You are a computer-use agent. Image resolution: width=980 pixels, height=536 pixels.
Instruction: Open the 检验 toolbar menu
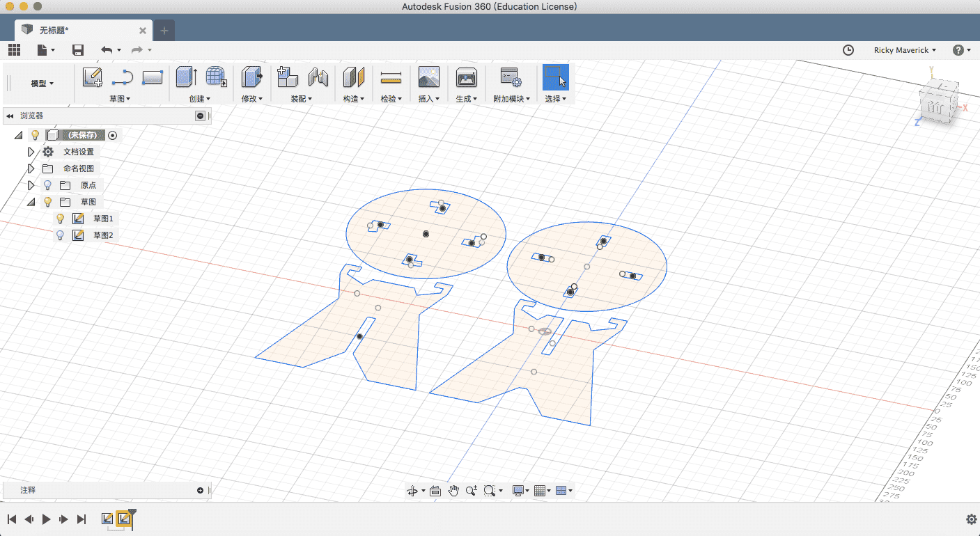391,99
